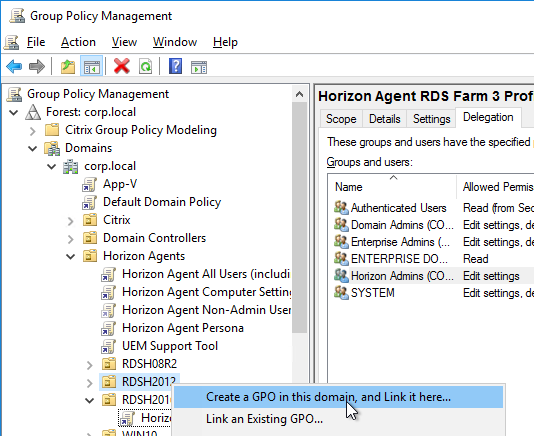Screen dimensions: 534x436
Task: Collapse the RDSH2016 OU
Action: [90, 401]
